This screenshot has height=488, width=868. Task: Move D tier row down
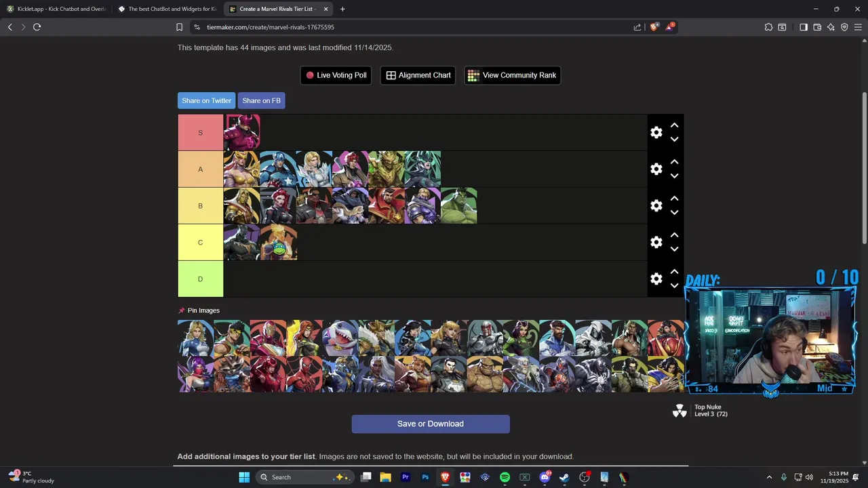(674, 286)
